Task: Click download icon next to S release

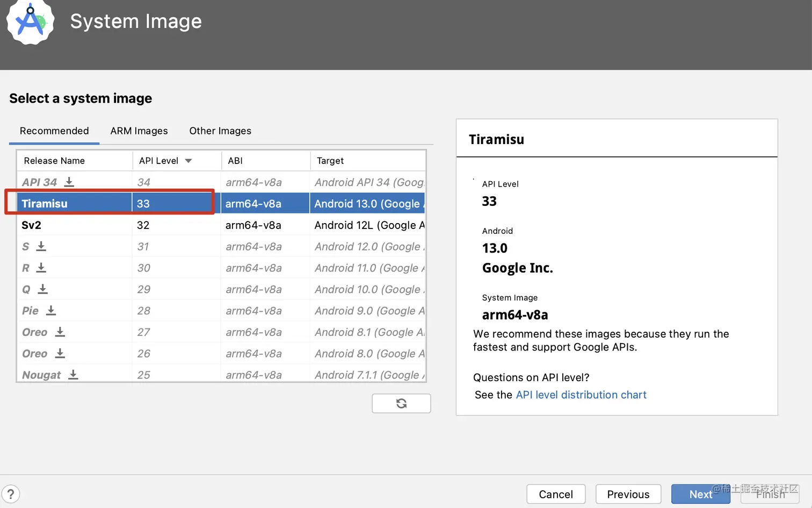Action: click(x=41, y=246)
